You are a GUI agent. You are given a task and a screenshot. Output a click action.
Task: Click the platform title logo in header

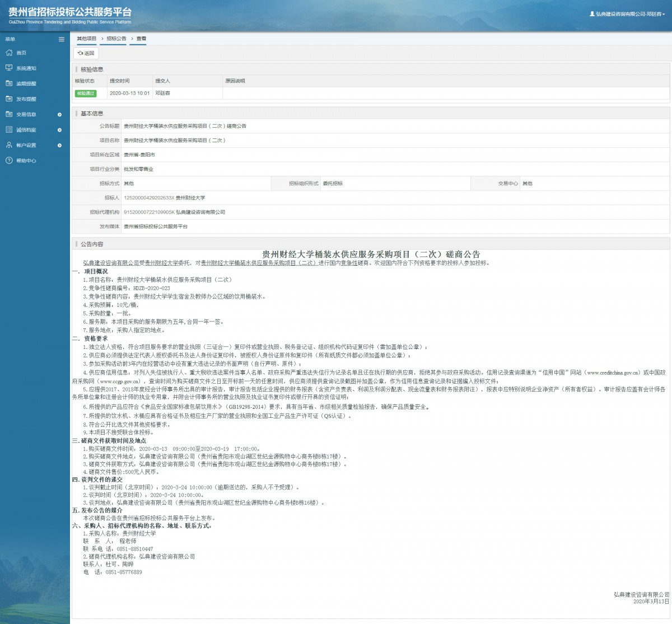click(x=70, y=15)
